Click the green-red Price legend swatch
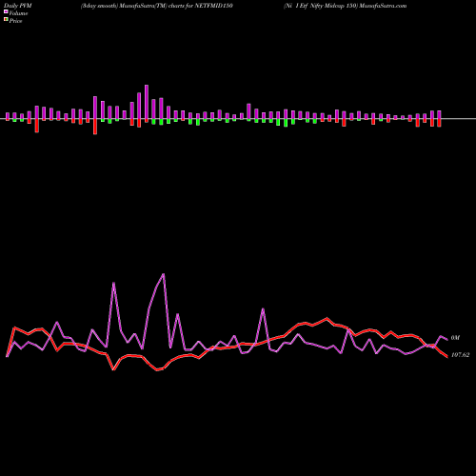476x476 pixels. pyautogui.click(x=6, y=20)
